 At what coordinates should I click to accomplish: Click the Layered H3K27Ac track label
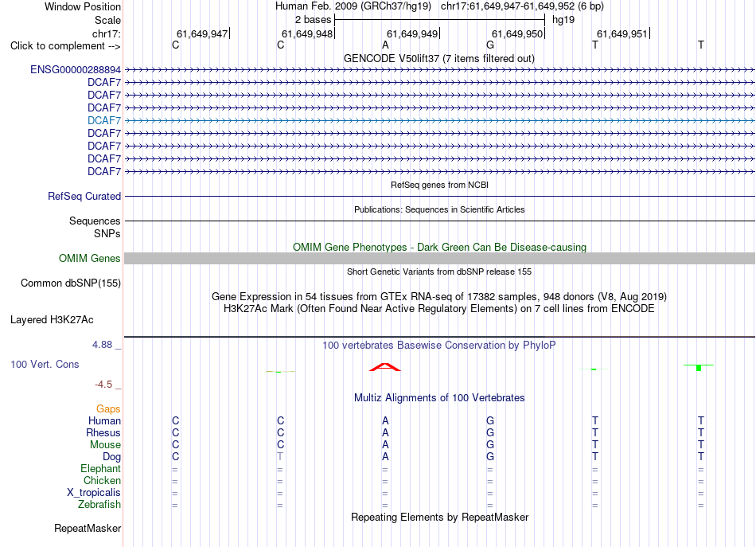coord(52,320)
